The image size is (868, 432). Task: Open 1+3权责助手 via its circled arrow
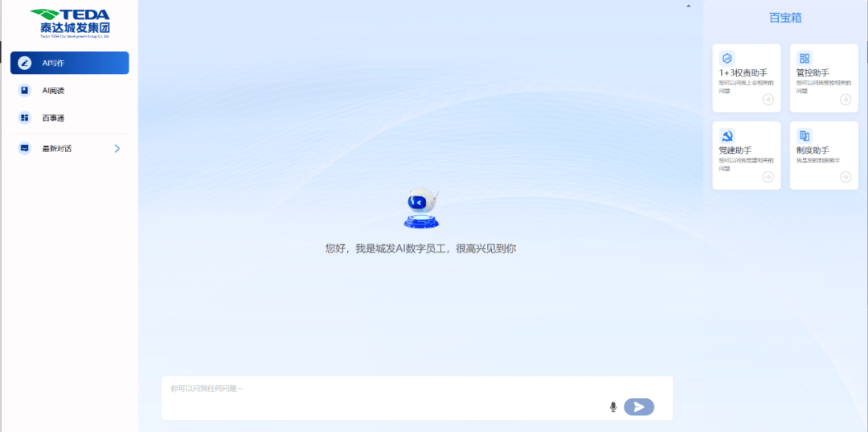pos(768,100)
